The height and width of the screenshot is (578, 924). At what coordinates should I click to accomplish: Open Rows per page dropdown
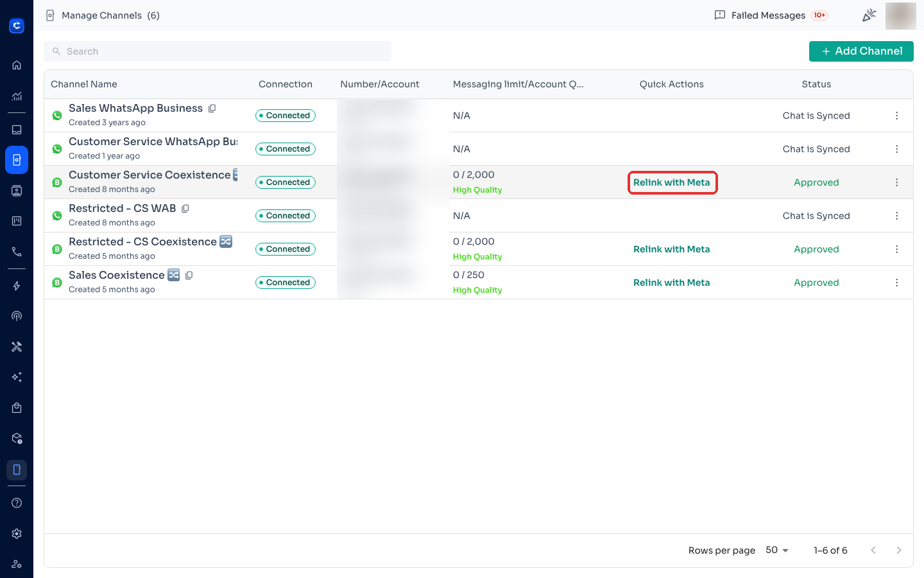[x=777, y=550]
